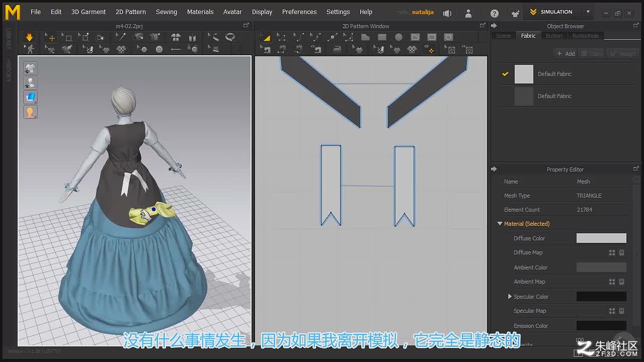Open the Ambient Color swatch

[601, 267]
